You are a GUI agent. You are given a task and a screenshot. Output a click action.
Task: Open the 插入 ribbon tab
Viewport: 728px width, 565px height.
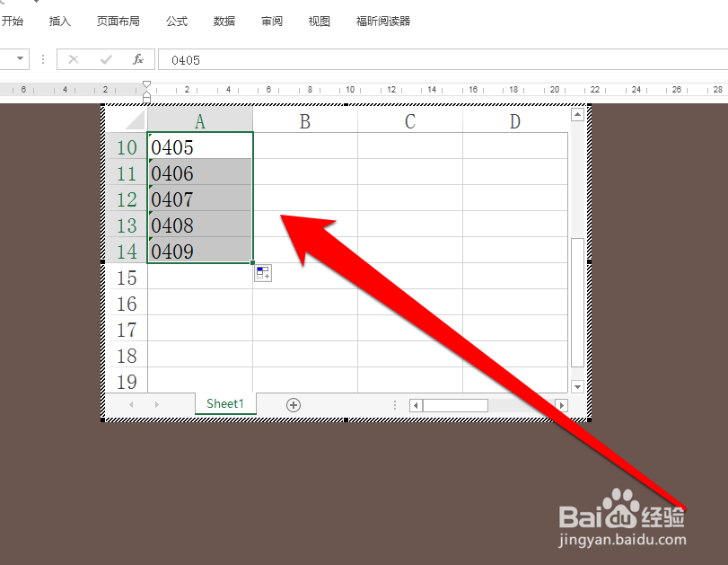coord(60,21)
